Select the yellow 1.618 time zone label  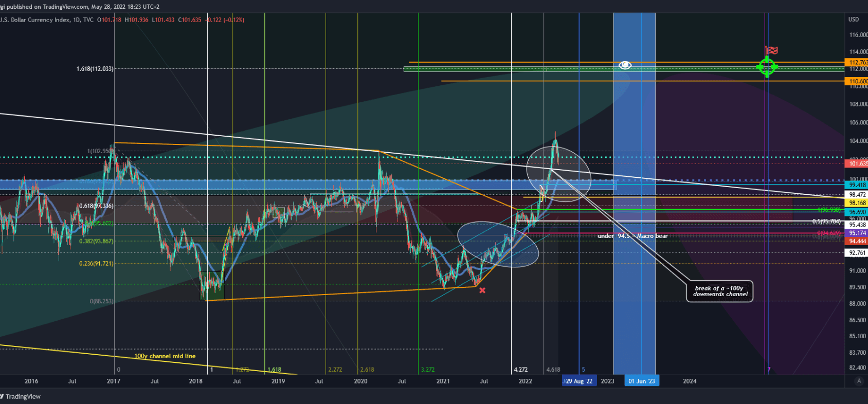pyautogui.click(x=274, y=370)
